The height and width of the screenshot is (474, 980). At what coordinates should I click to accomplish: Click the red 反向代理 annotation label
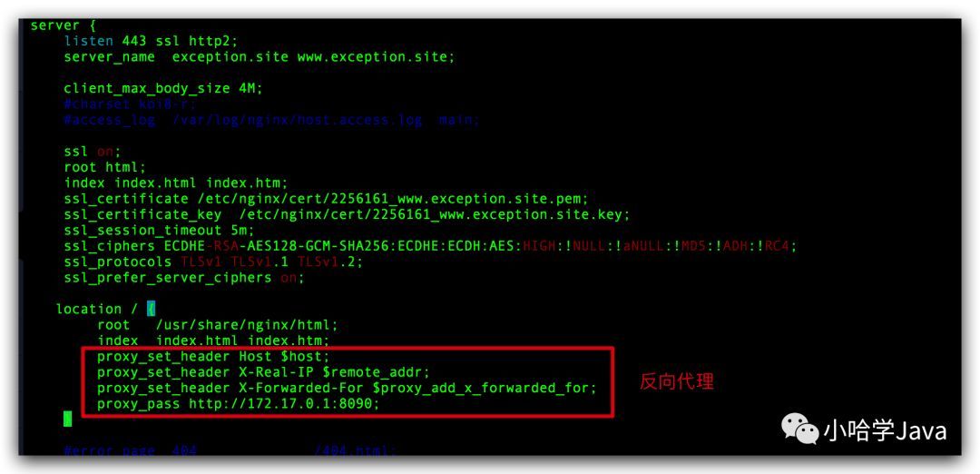click(676, 381)
